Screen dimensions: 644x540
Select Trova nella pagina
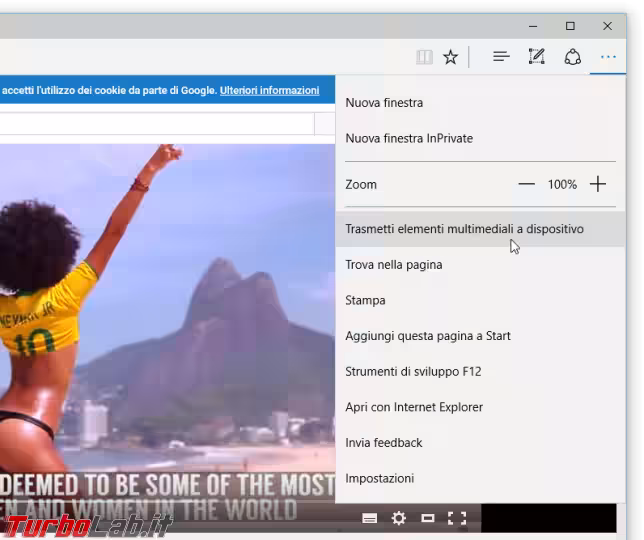click(393, 265)
